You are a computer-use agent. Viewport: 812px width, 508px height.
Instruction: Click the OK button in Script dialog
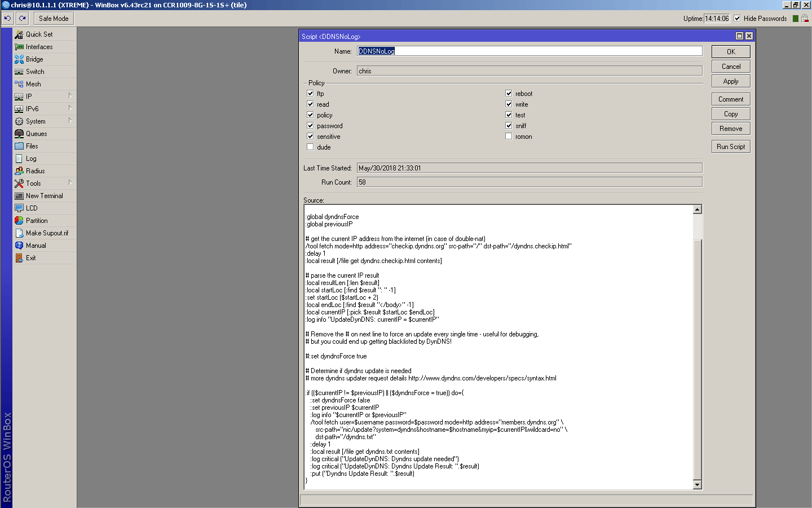point(731,51)
